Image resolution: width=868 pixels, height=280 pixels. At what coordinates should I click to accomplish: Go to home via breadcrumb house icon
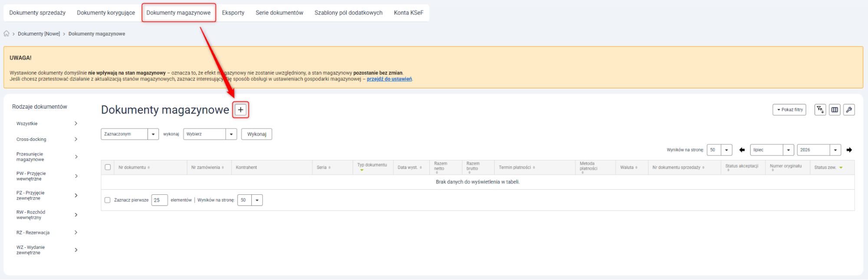(x=7, y=33)
